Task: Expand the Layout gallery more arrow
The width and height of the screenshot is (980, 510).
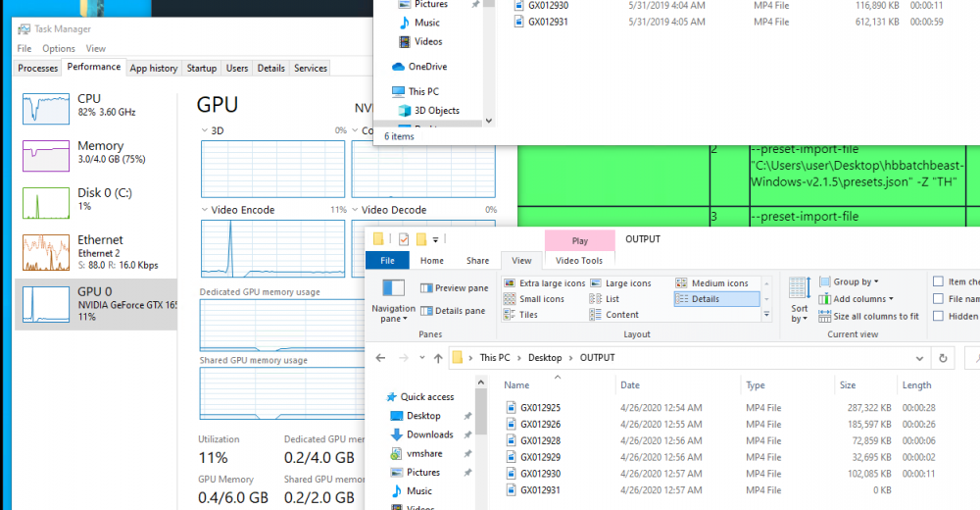Action: [766, 315]
